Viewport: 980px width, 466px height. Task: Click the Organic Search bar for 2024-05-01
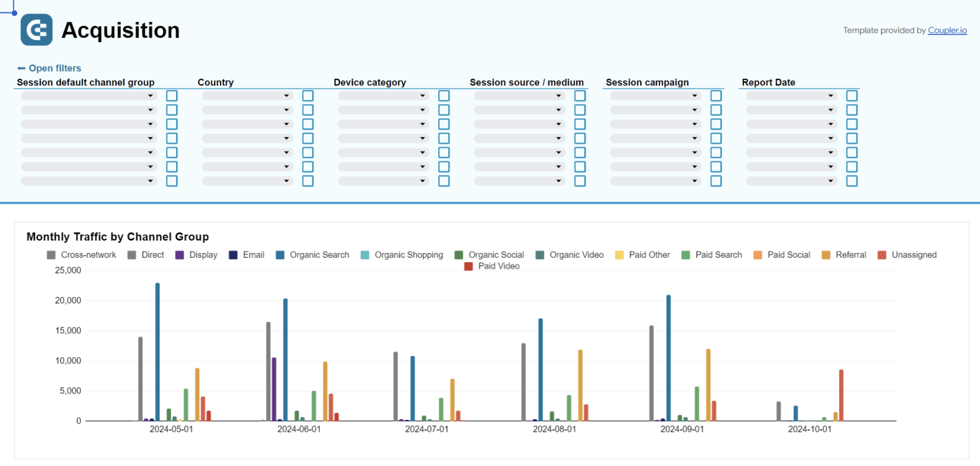click(x=157, y=352)
